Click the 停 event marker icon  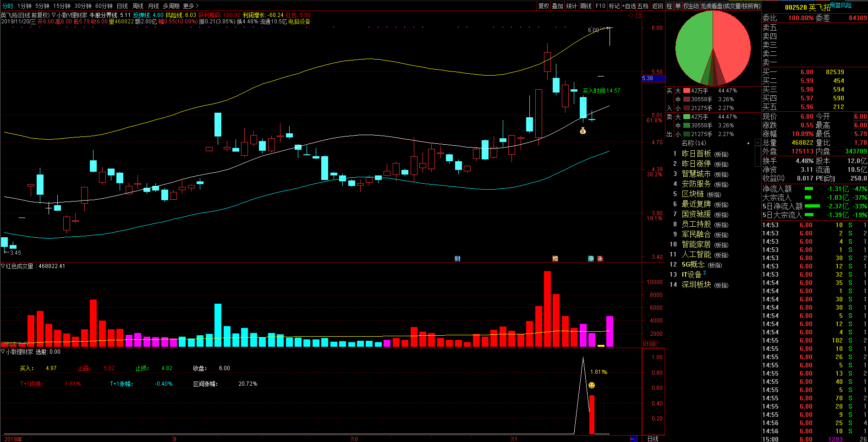coord(591,259)
